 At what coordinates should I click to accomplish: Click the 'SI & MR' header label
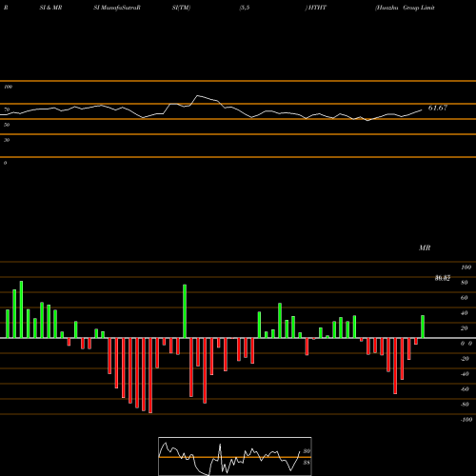click(x=50, y=8)
